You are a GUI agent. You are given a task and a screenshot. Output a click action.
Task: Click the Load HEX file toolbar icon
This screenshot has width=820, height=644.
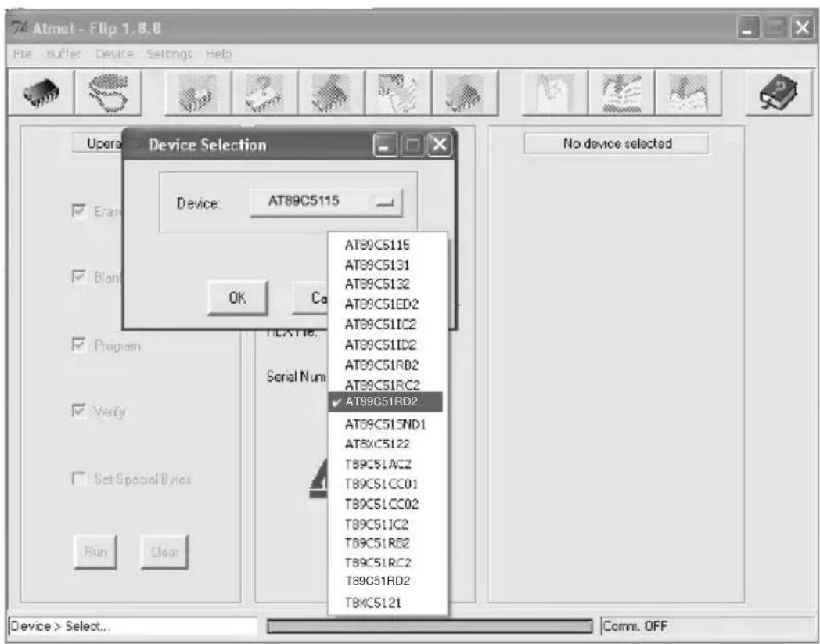click(x=621, y=93)
